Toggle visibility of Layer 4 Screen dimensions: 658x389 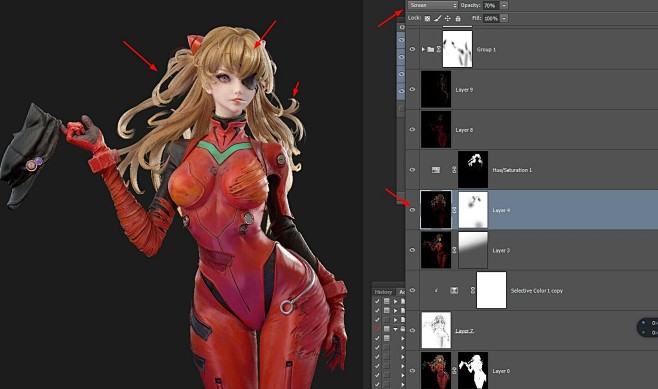(412, 210)
